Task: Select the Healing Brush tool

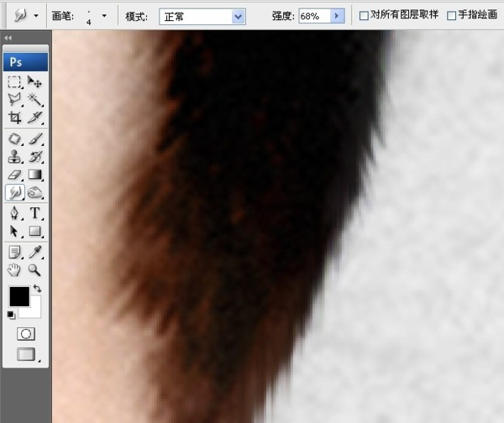Action: click(x=14, y=139)
